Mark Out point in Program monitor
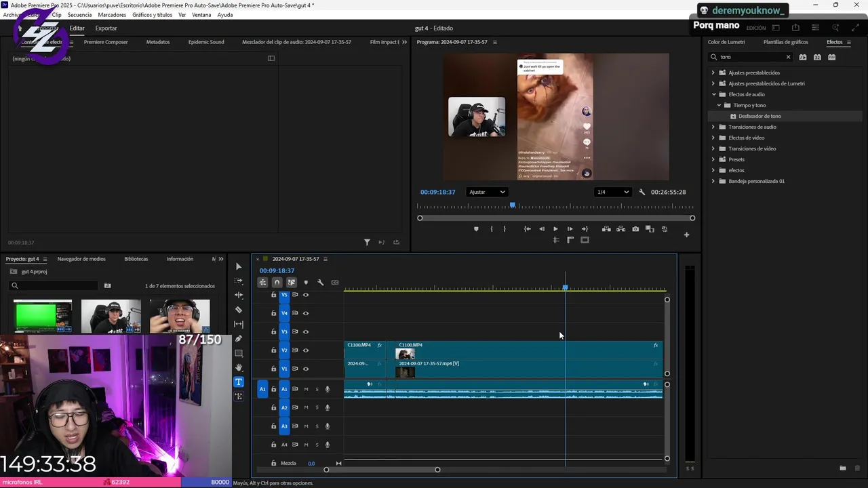868x488 pixels. pos(505,229)
